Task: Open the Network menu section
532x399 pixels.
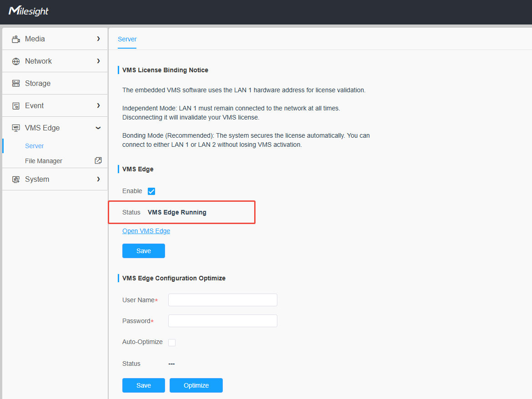Action: 55,61
